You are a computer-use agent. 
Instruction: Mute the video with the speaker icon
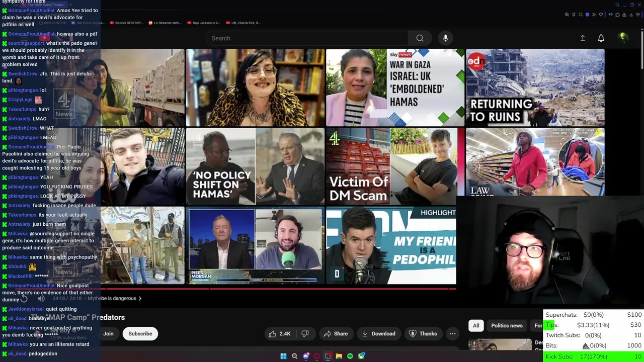click(x=41, y=298)
